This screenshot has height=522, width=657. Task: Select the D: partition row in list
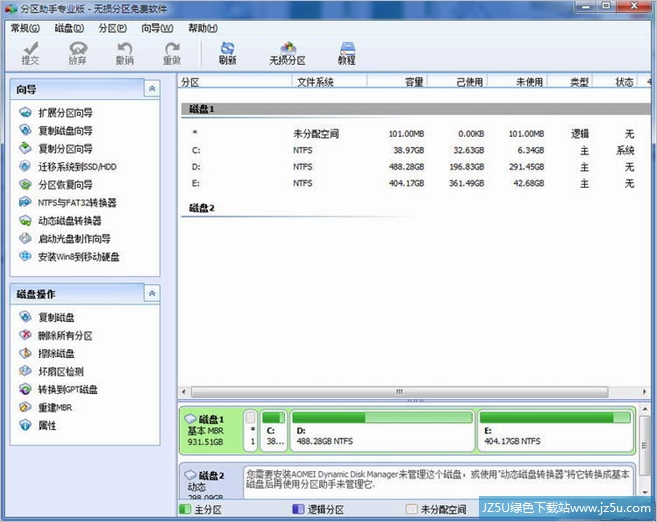click(x=413, y=167)
